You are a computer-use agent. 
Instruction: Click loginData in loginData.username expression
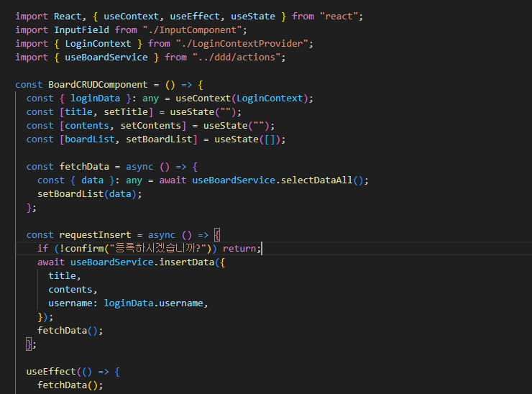coord(129,303)
